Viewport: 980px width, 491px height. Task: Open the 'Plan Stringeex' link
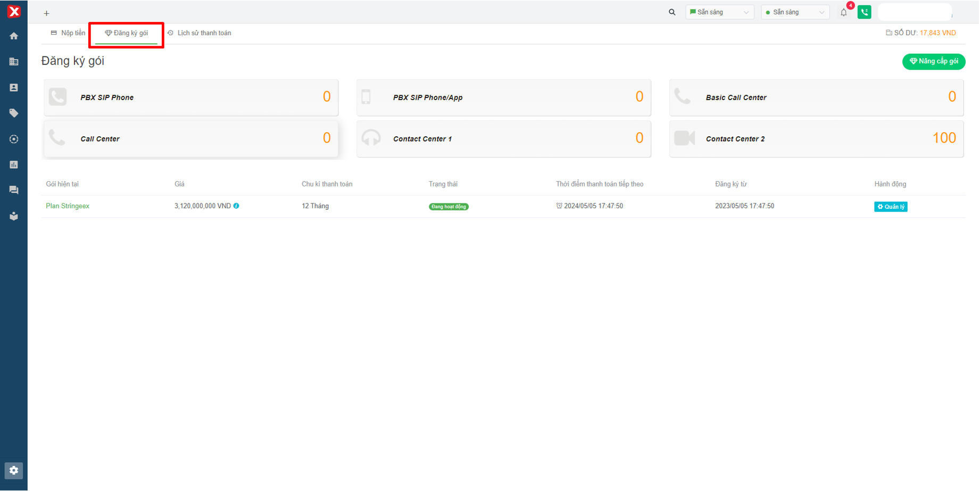pyautogui.click(x=68, y=206)
